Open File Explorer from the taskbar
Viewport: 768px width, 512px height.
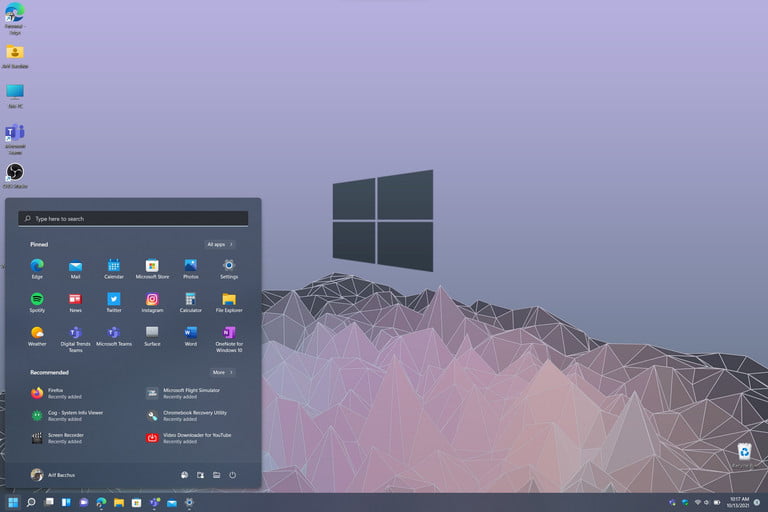[119, 502]
